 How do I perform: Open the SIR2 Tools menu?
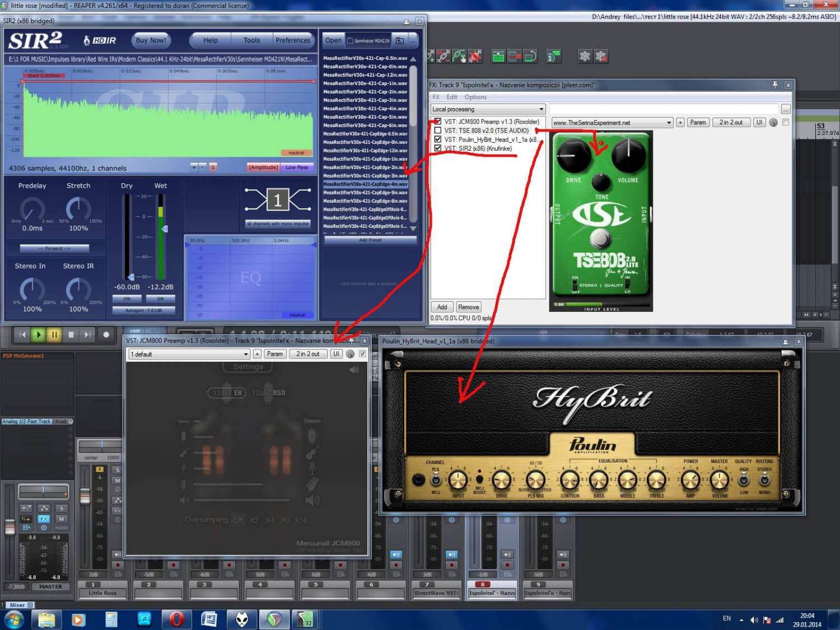[x=251, y=40]
